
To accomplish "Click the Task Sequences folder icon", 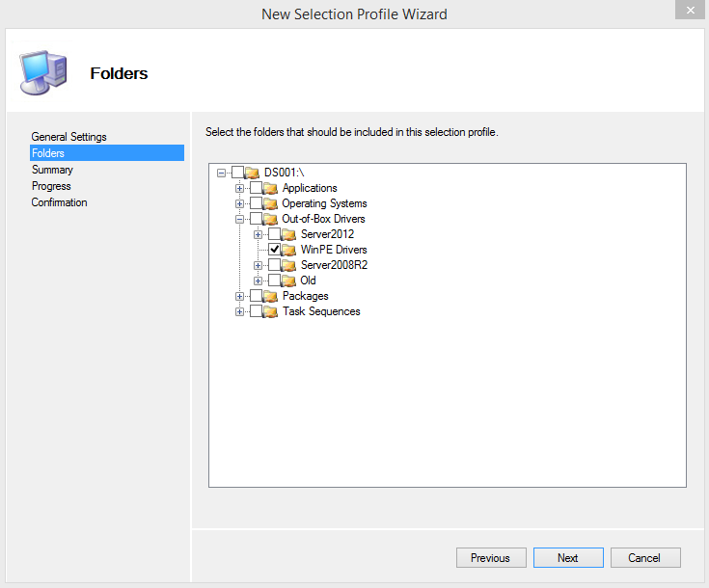I will (x=270, y=311).
